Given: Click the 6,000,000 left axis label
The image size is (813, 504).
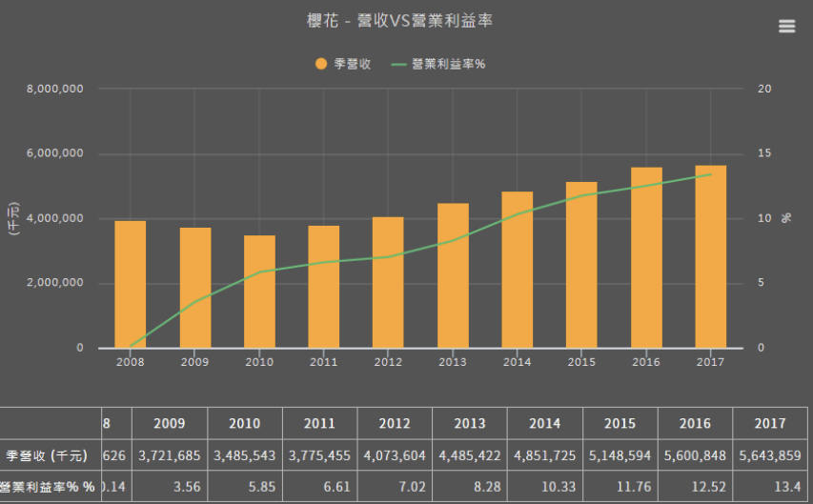Looking at the screenshot, I should click(55, 153).
